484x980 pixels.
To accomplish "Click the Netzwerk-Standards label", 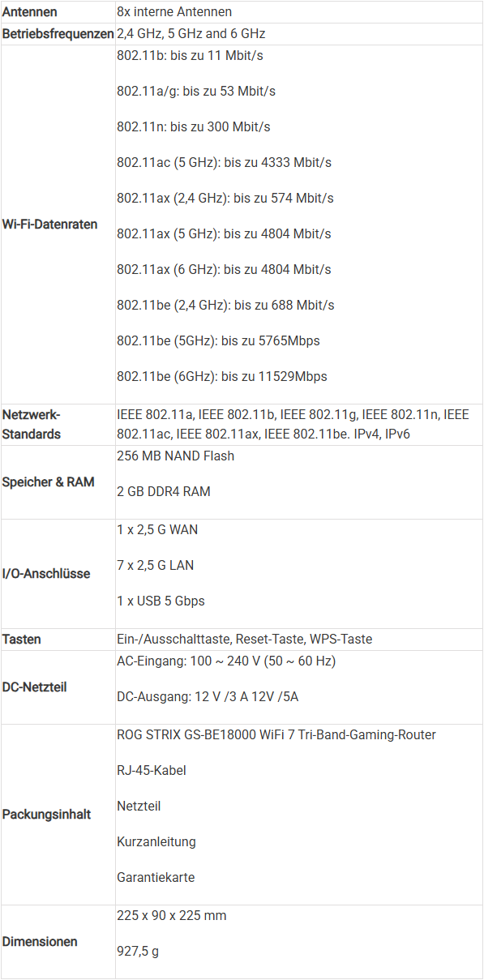I will point(32,424).
